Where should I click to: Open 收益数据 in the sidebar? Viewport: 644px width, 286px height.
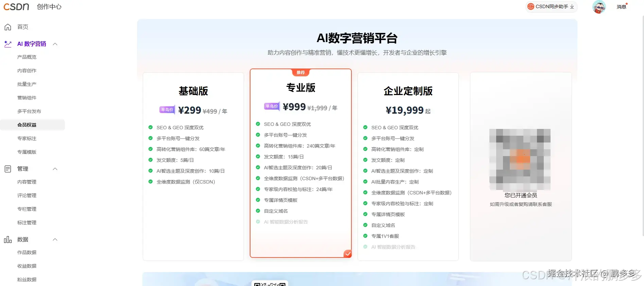(x=27, y=266)
